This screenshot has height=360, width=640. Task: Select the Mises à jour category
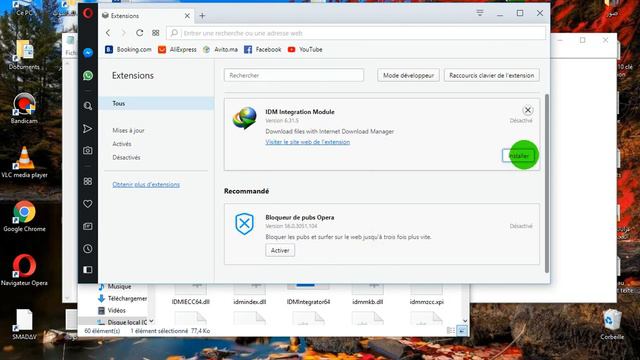pos(128,130)
